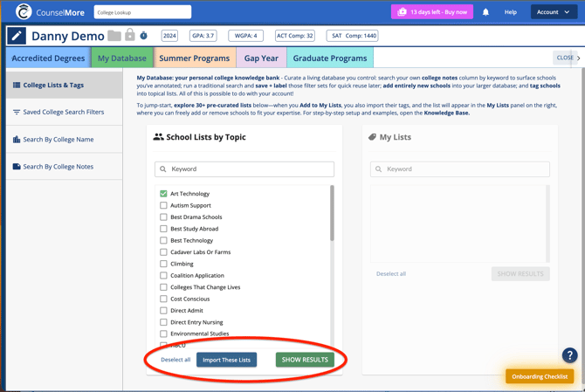Screen dimensions: 585x392
Task: Click the lock icon in student header
Action: pos(130,36)
